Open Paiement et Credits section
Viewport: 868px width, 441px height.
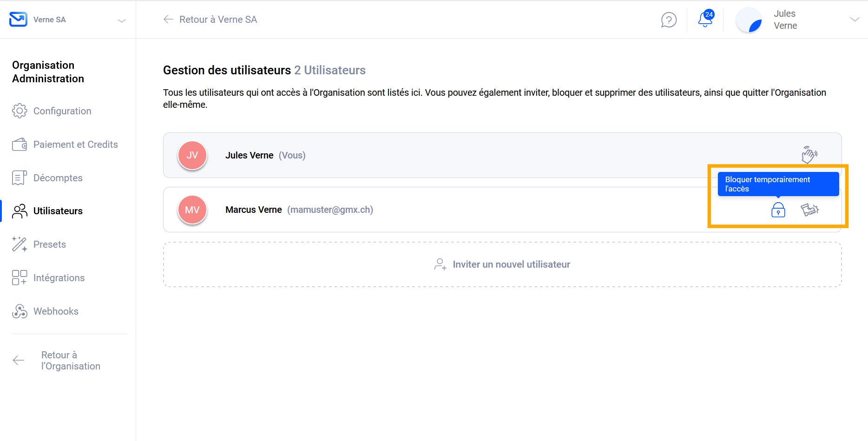75,145
